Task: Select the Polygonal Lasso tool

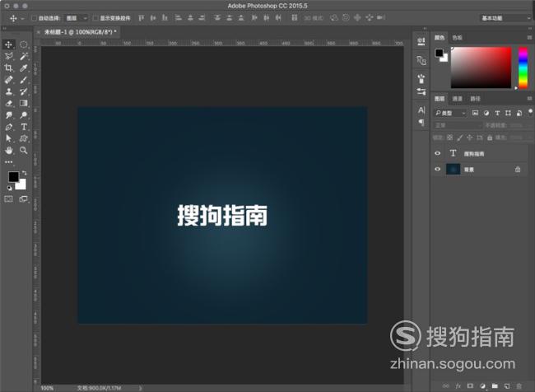Action: [x=9, y=56]
